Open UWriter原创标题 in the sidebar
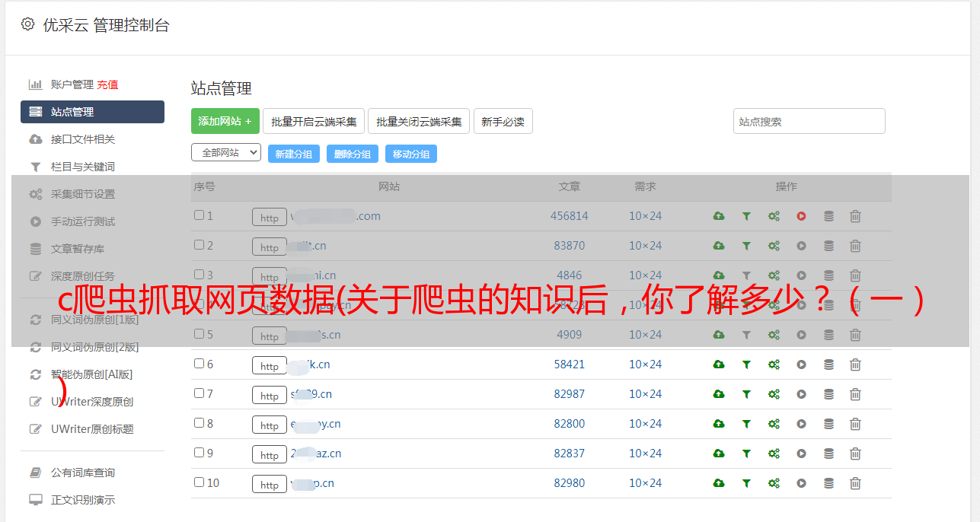980x522 pixels. [x=92, y=429]
